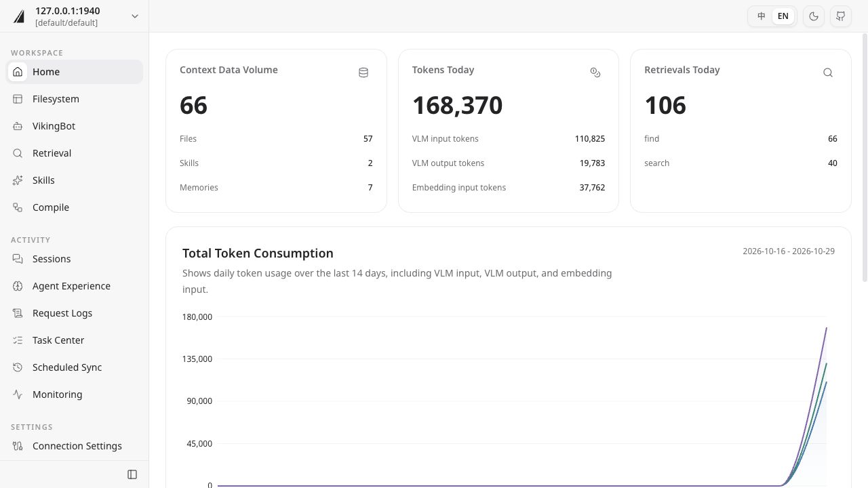Click the Agent Experience brain icon
Image resolution: width=868 pixels, height=488 pixels.
point(18,286)
